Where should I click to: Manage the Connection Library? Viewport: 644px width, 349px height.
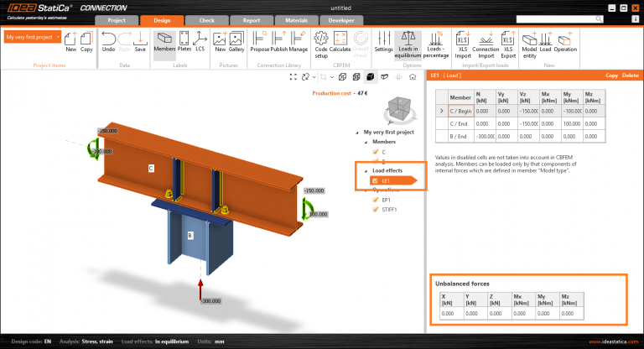pyautogui.click(x=298, y=41)
